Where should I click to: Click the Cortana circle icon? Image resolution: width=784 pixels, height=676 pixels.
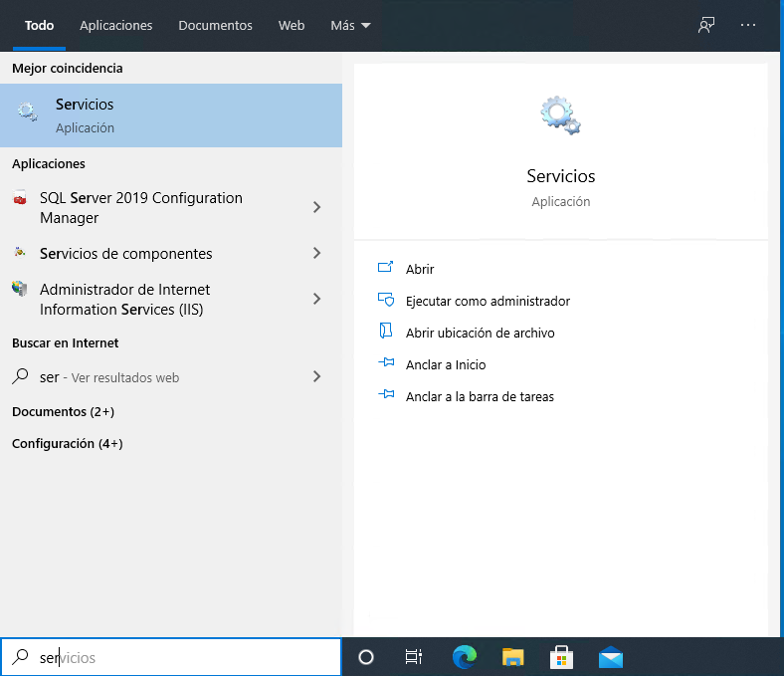pyautogui.click(x=365, y=657)
